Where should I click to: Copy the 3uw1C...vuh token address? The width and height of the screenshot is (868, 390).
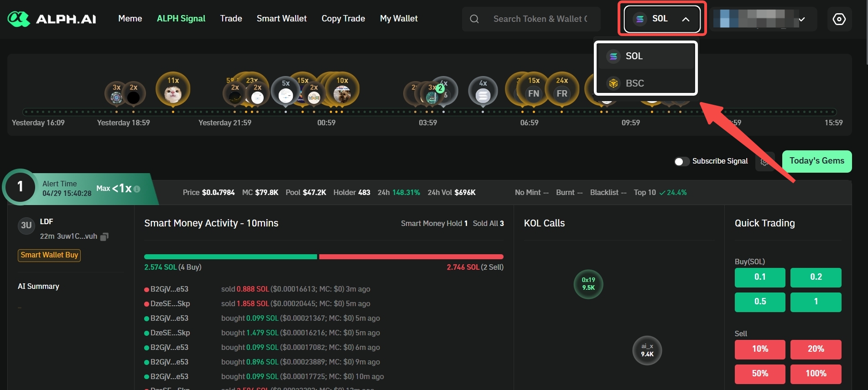click(x=104, y=236)
